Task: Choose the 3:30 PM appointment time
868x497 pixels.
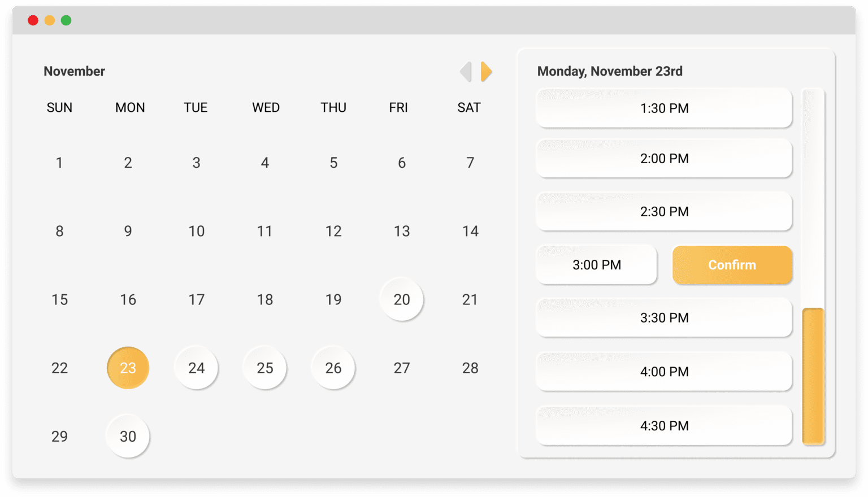Action: click(664, 318)
